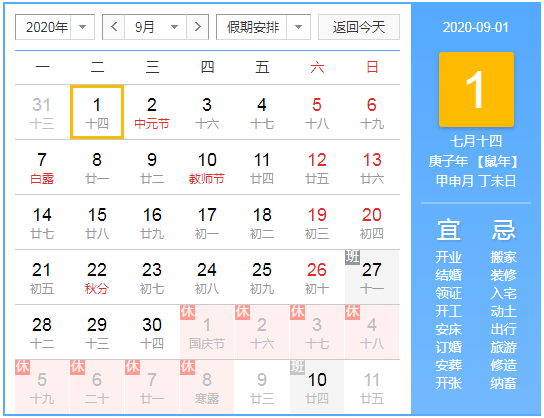Click the 返回今天 button
Screen dimensions: 544x418
[359, 27]
